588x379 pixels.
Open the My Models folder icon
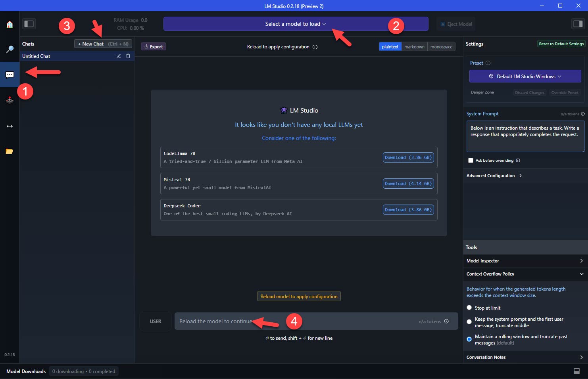pos(10,151)
